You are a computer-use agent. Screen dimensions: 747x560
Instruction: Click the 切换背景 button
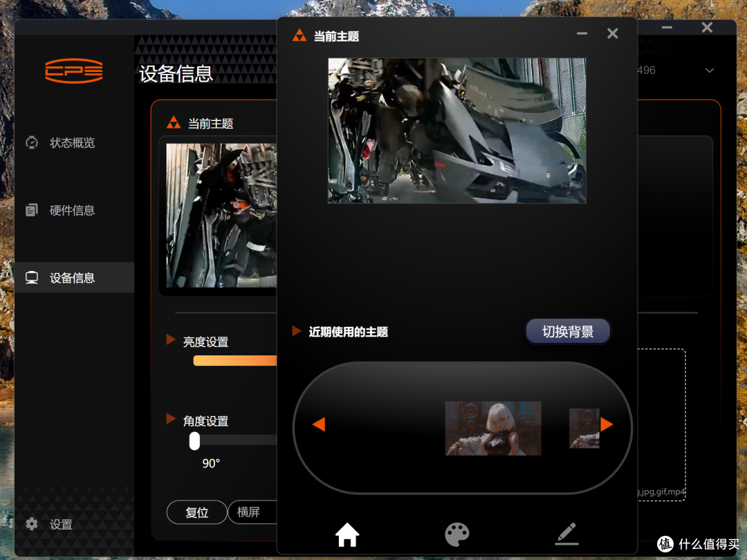point(568,331)
